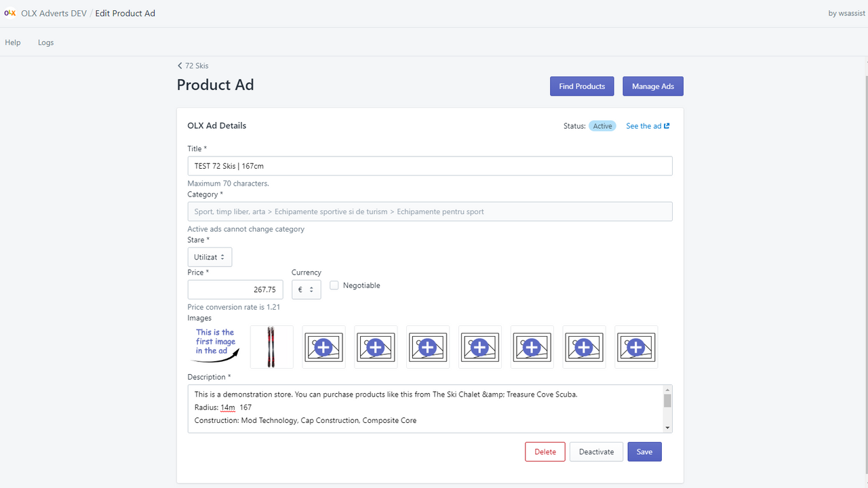Delete the product ad
The height and width of the screenshot is (488, 868).
tap(545, 451)
